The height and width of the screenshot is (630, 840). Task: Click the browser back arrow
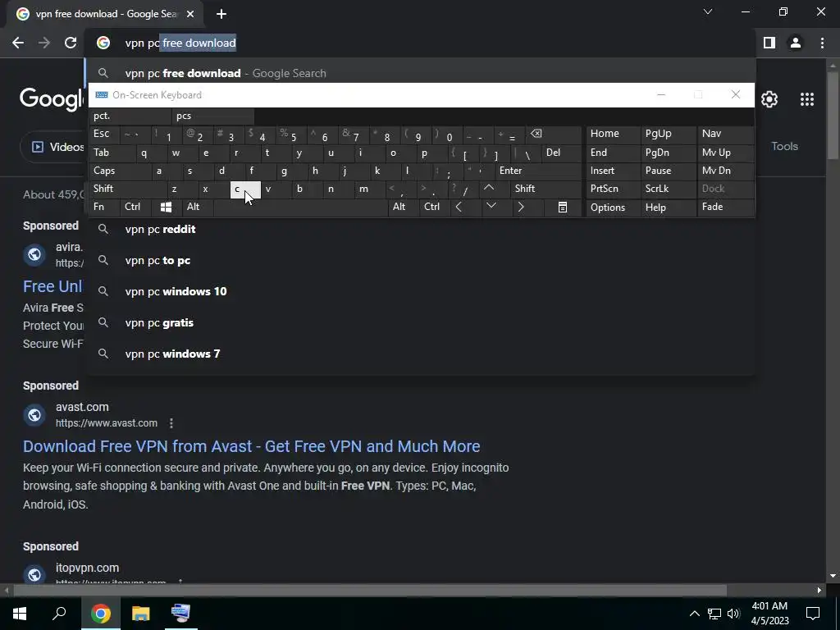tap(18, 43)
